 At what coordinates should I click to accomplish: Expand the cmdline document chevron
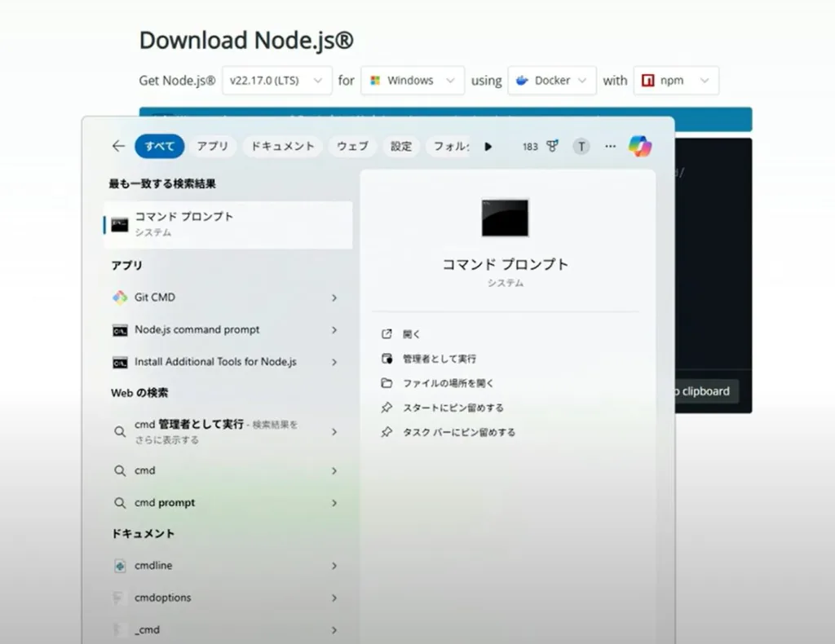[x=334, y=566]
